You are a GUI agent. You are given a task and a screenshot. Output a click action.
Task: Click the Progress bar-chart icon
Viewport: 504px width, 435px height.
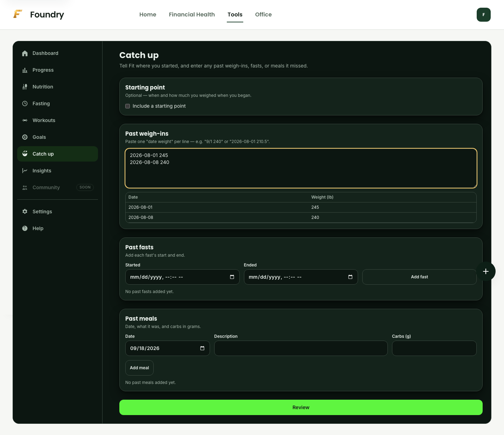25,70
